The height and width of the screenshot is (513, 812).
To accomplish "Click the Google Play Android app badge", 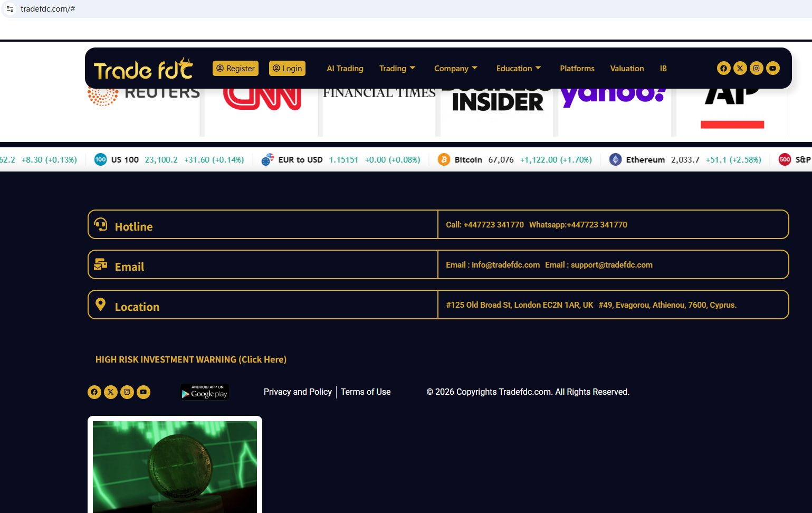I will tap(205, 392).
